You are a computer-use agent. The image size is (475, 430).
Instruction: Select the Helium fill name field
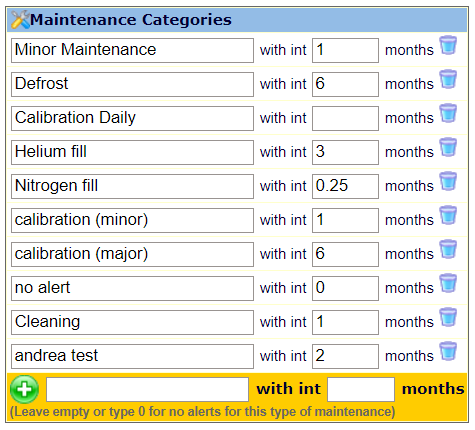132,152
